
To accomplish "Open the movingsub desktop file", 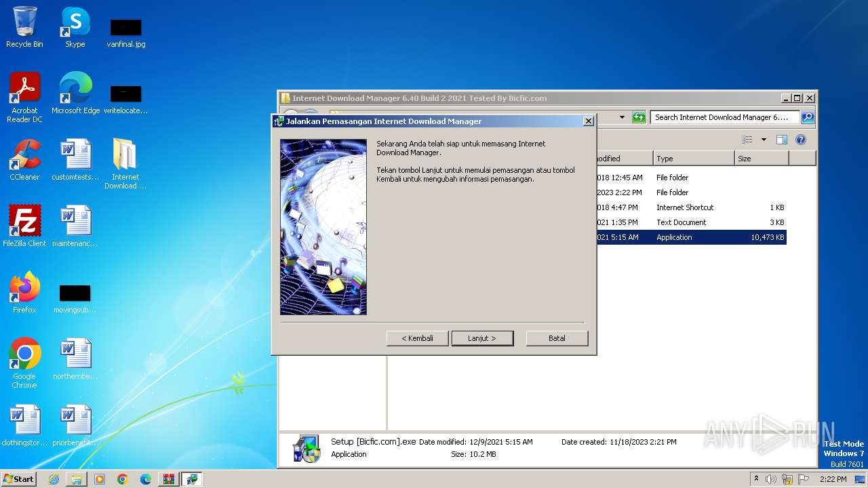I will (x=75, y=298).
